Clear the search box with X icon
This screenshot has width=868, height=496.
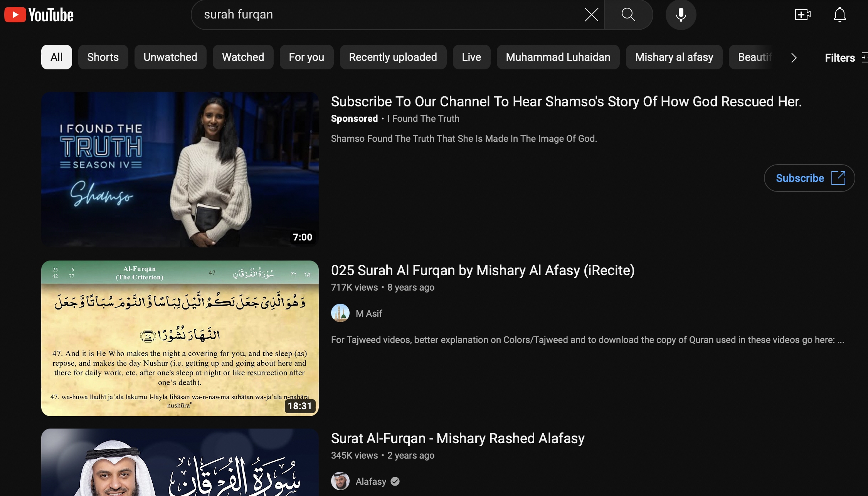point(591,15)
